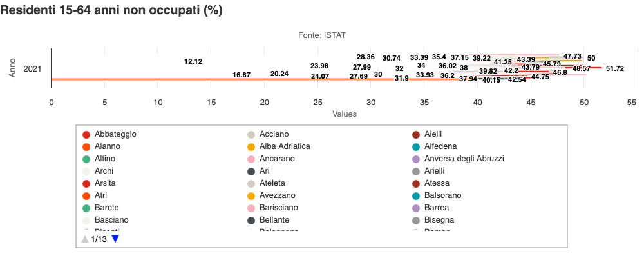
Task: Click the 12.12 data label
Action: click(x=193, y=61)
